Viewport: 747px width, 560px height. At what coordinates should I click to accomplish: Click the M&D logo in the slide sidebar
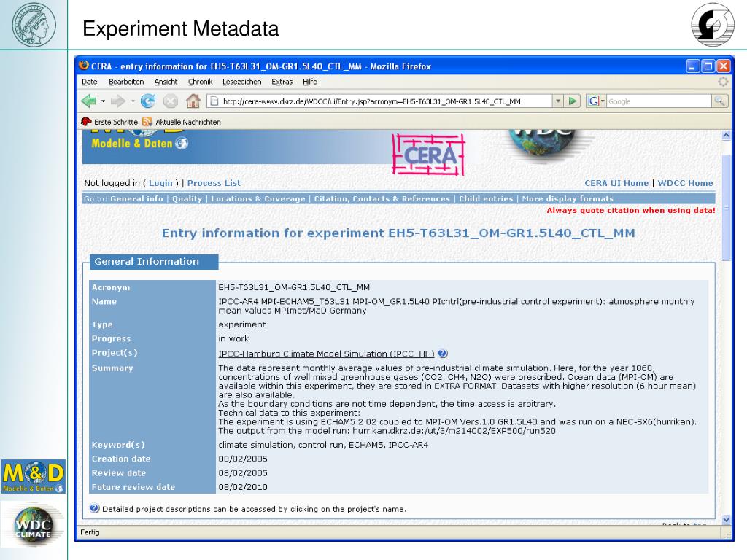pos(34,476)
